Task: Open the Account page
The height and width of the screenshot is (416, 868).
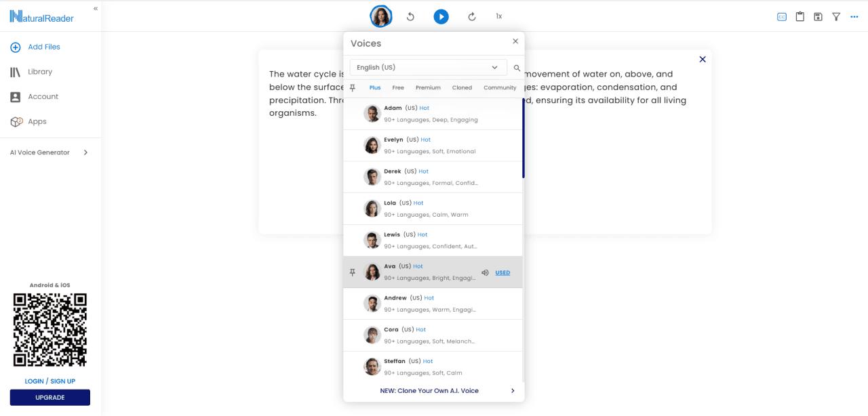Action: coord(34,97)
